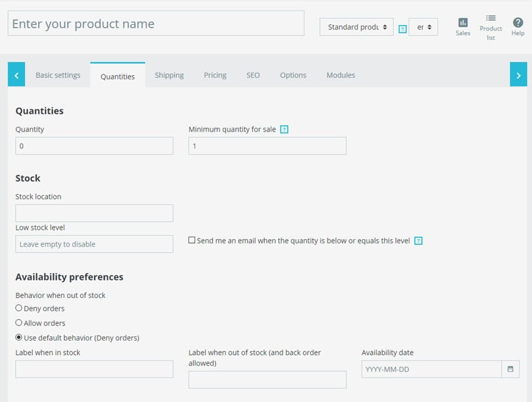
Task: Open the Availability date calendar picker
Action: tap(510, 369)
